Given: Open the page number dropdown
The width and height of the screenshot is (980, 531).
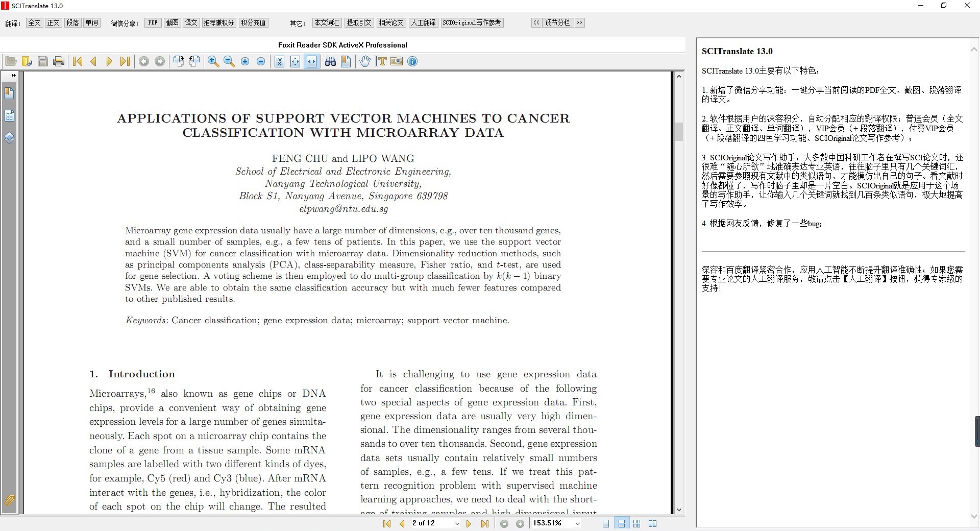Looking at the screenshot, I should (457, 523).
